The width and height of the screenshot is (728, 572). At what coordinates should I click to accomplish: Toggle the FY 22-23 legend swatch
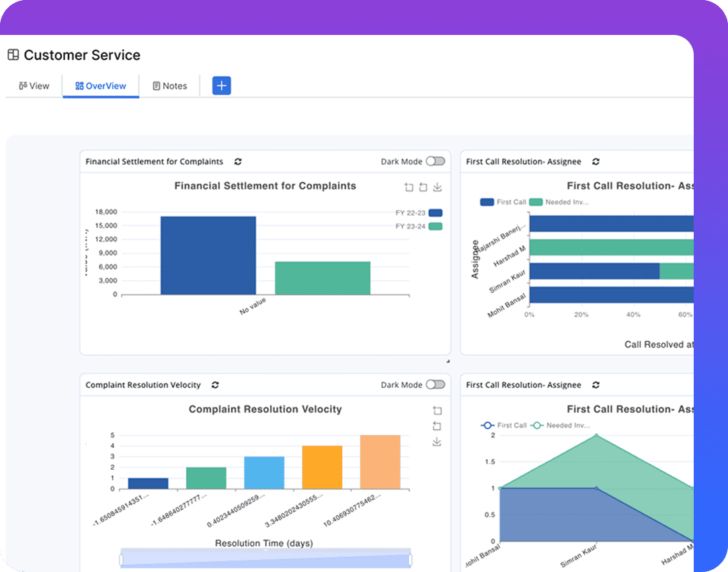pos(436,213)
